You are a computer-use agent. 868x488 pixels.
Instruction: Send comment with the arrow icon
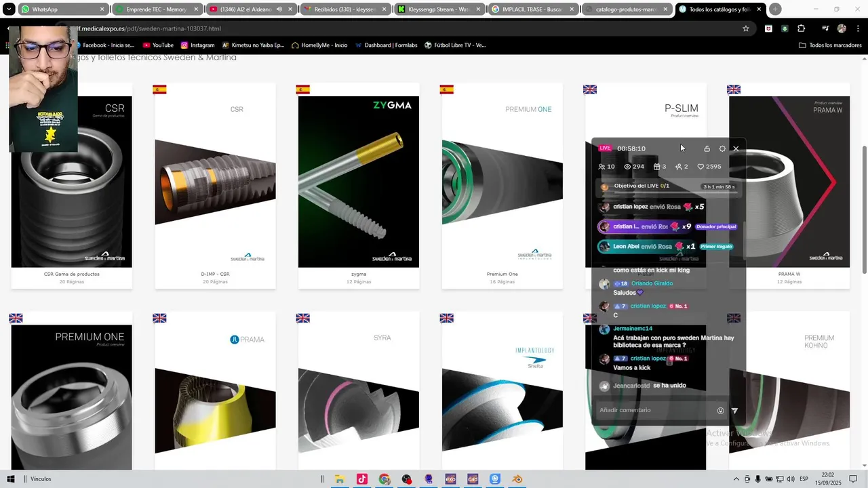tap(734, 410)
